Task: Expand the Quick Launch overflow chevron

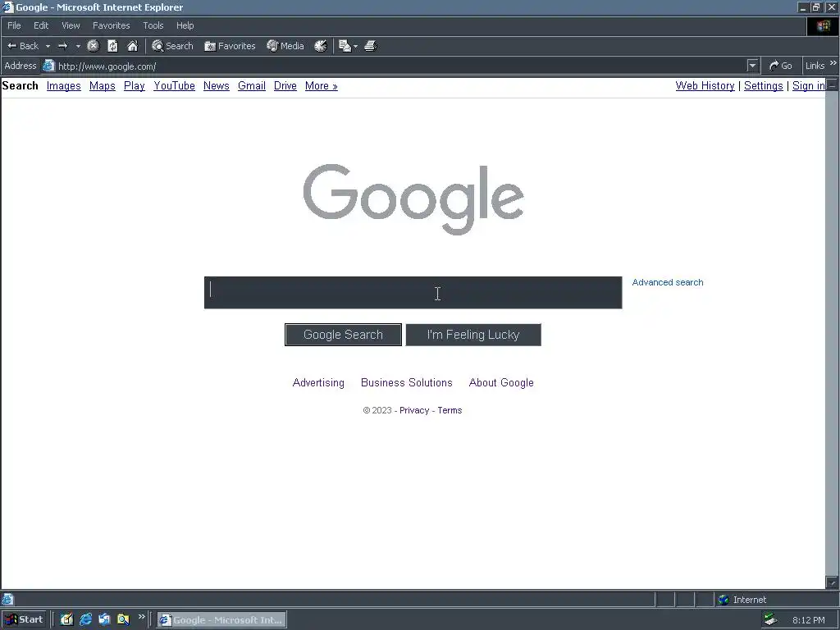Action: [x=141, y=617]
